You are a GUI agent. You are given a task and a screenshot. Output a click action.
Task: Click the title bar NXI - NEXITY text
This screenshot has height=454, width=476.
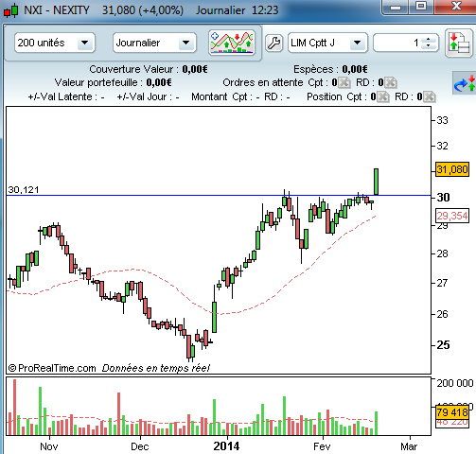pyautogui.click(x=57, y=10)
